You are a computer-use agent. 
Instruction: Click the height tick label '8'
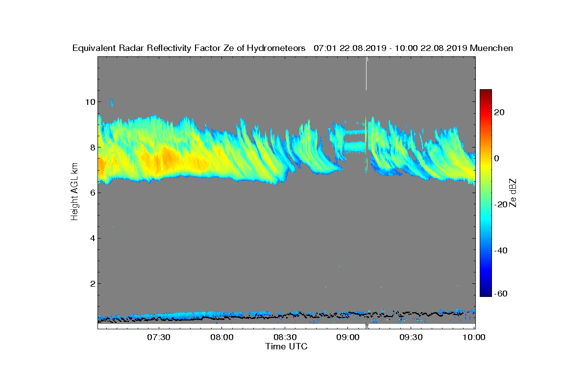(92, 147)
